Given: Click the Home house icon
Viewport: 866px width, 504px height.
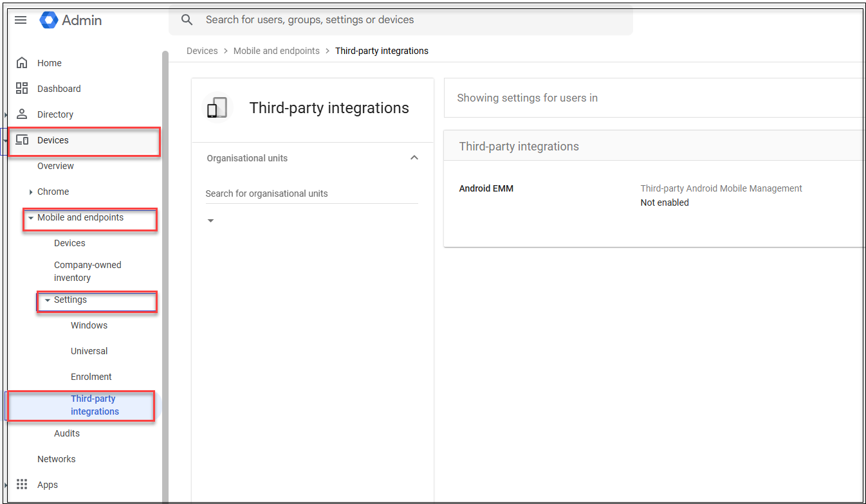Looking at the screenshot, I should point(22,63).
